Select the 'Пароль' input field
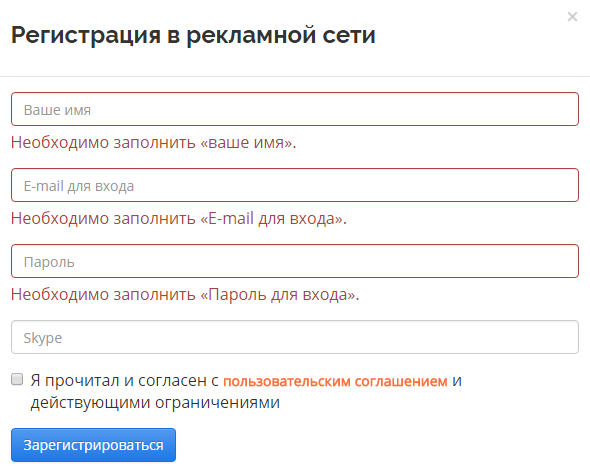 295,261
